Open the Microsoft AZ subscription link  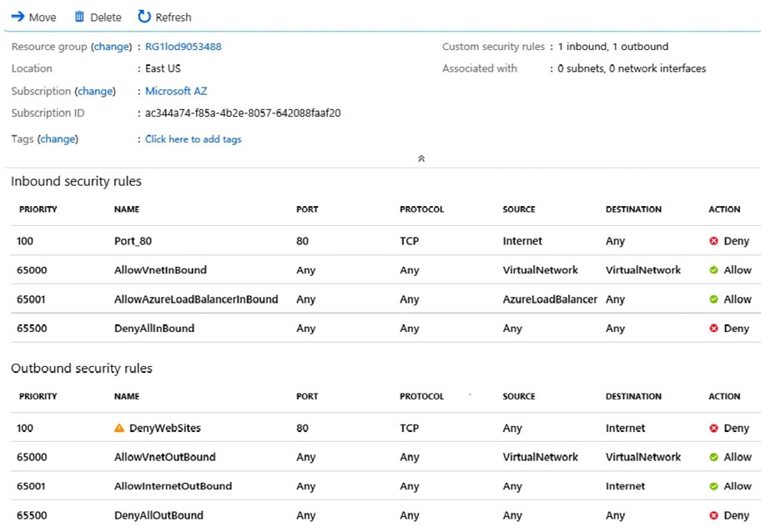click(176, 91)
